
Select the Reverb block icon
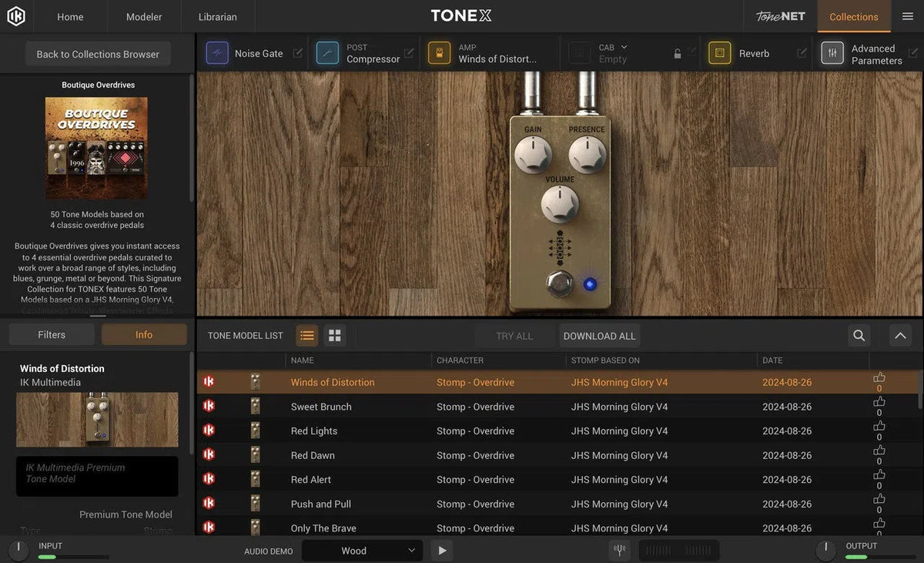(719, 52)
